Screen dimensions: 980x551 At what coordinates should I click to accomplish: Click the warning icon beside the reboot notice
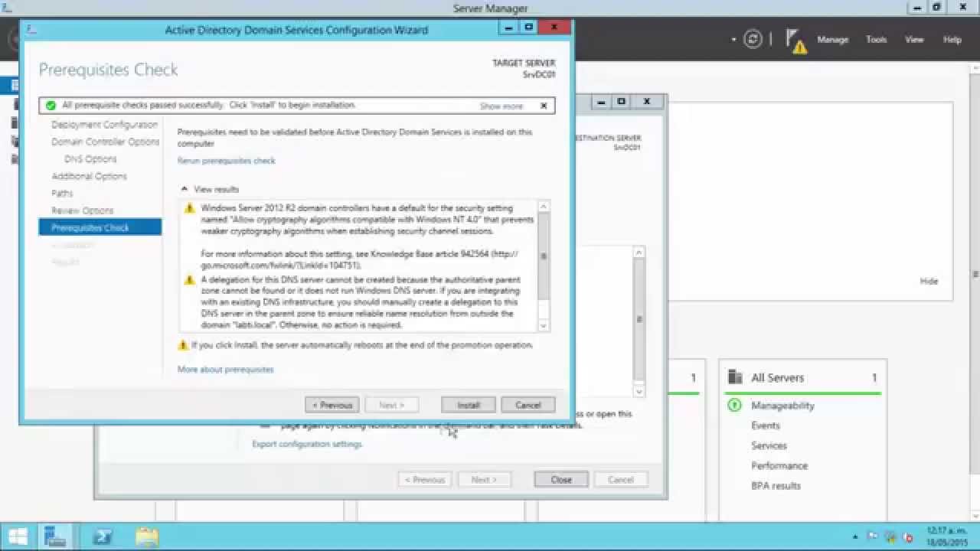(x=183, y=345)
